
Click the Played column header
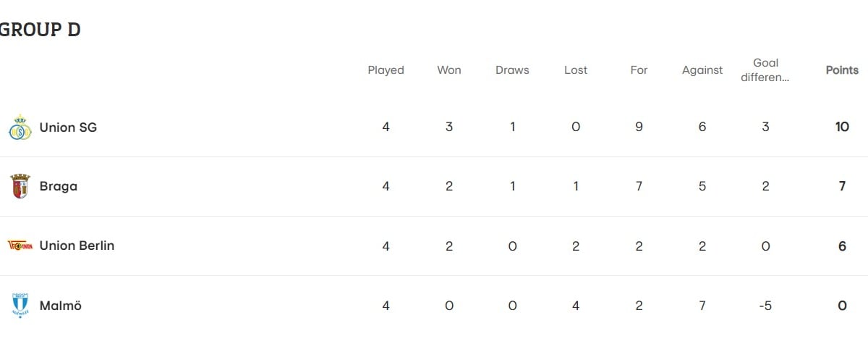click(x=386, y=70)
